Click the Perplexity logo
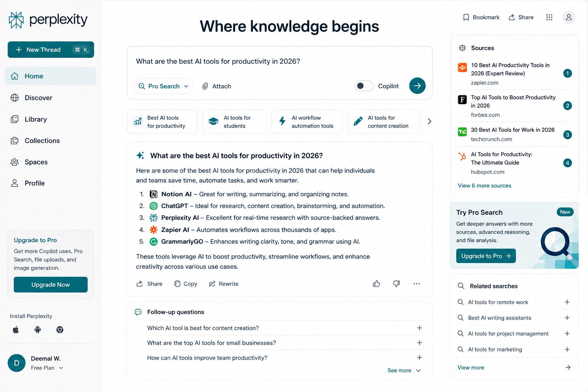The height and width of the screenshot is (392, 588). [48, 20]
